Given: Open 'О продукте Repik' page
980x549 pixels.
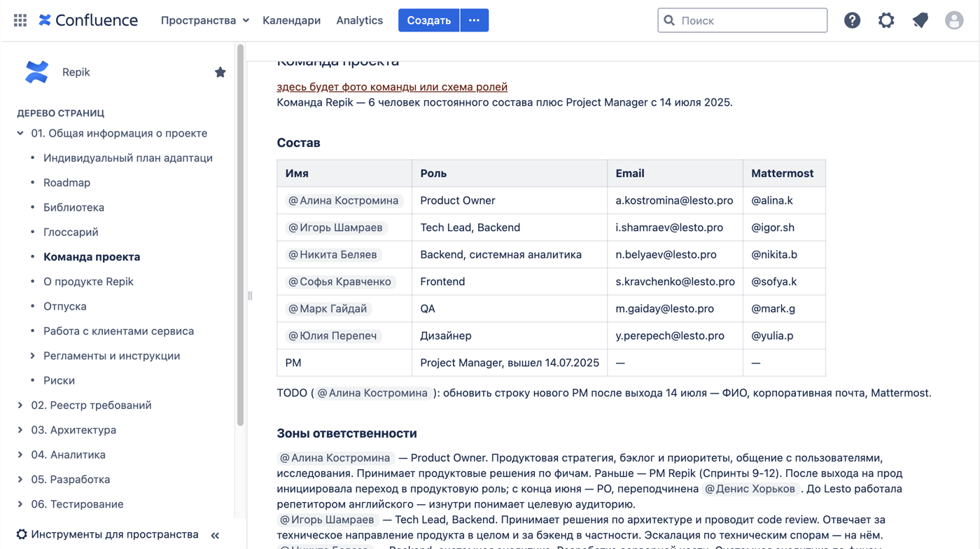Looking at the screenshot, I should pos(88,282).
